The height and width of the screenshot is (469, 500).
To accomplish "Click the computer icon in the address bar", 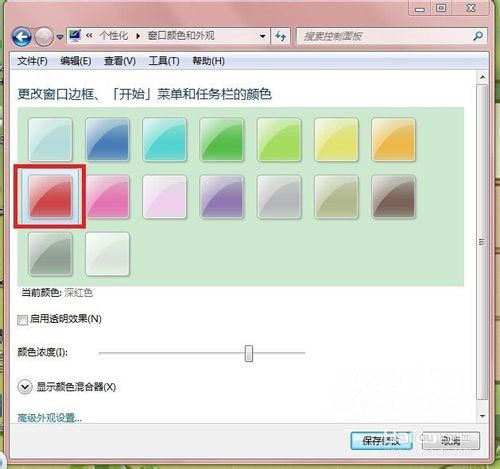I will (x=75, y=36).
